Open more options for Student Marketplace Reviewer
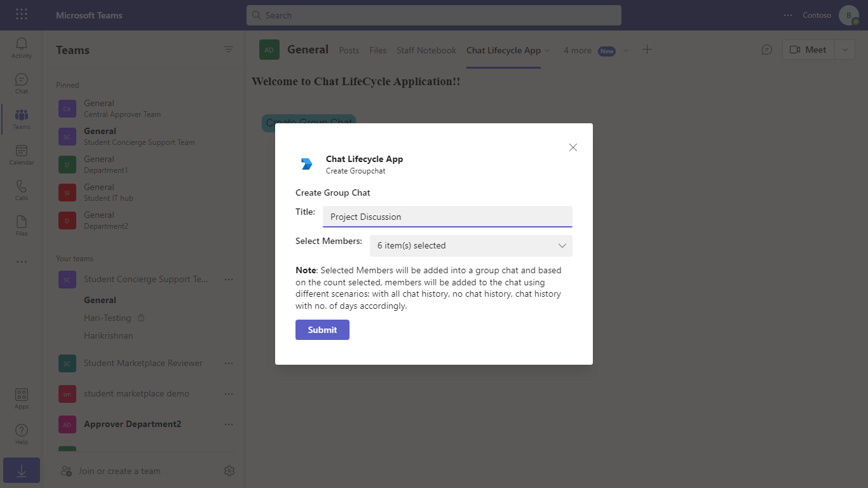The width and height of the screenshot is (868, 488). (x=229, y=363)
